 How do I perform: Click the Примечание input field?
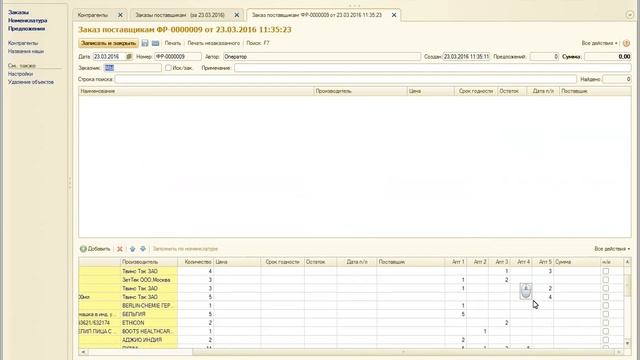pos(433,68)
